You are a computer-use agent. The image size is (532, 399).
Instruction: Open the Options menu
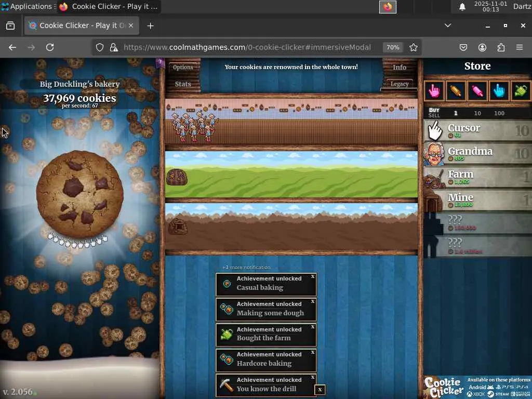click(183, 67)
